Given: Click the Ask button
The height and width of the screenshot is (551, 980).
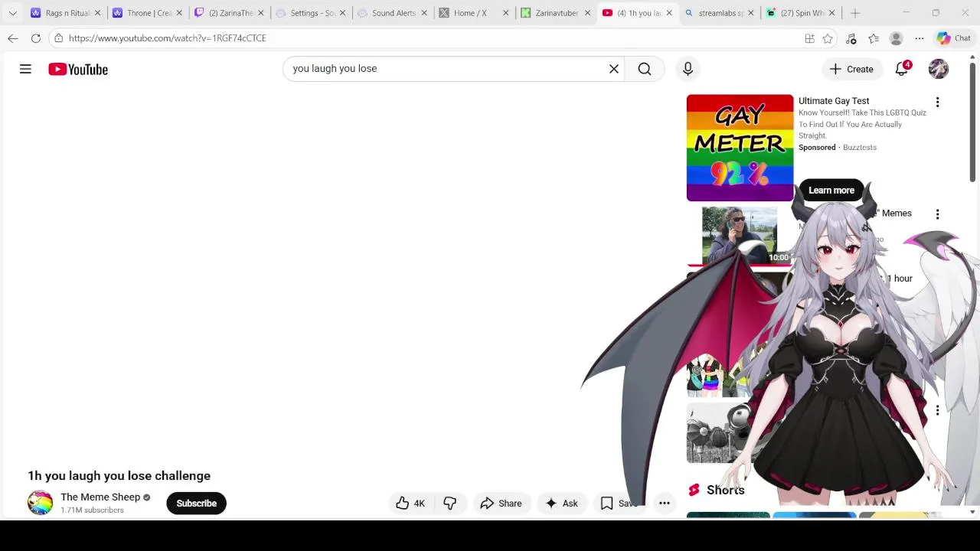Looking at the screenshot, I should click(561, 503).
